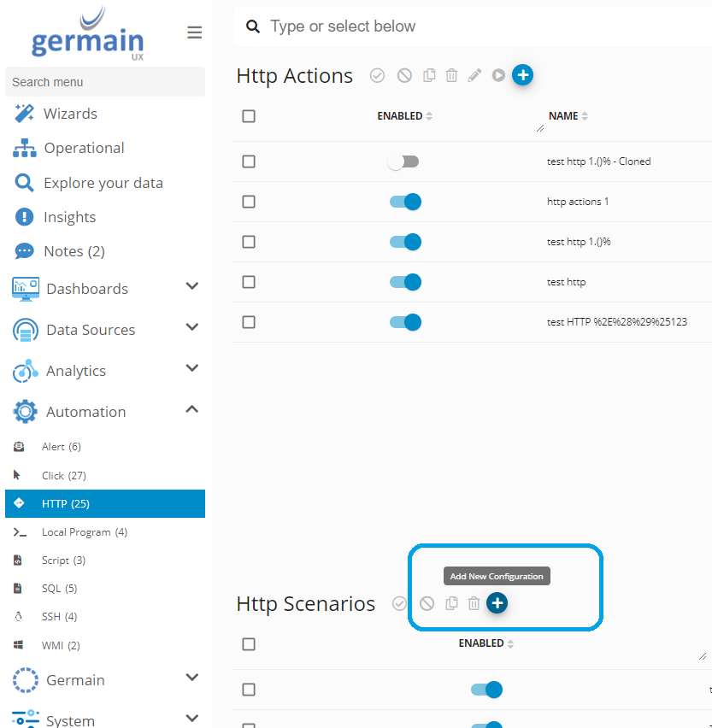Add a new Http Scenarios configuration

tap(497, 603)
